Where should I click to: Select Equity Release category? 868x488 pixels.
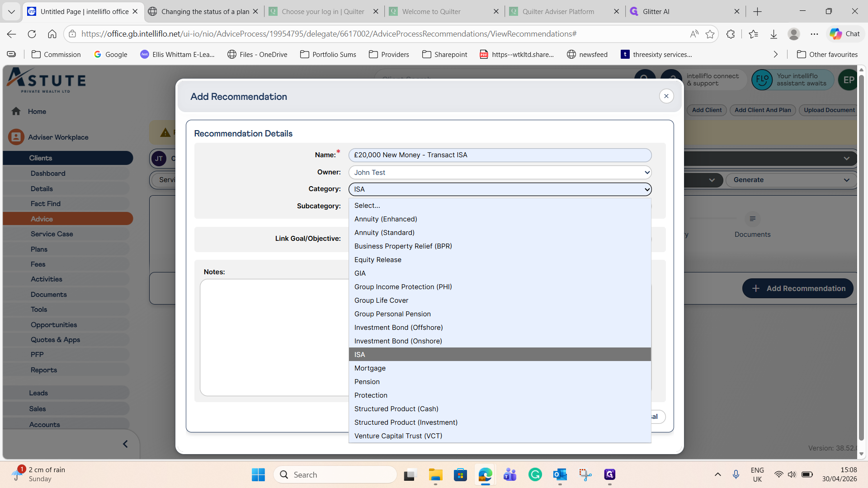pos(500,259)
